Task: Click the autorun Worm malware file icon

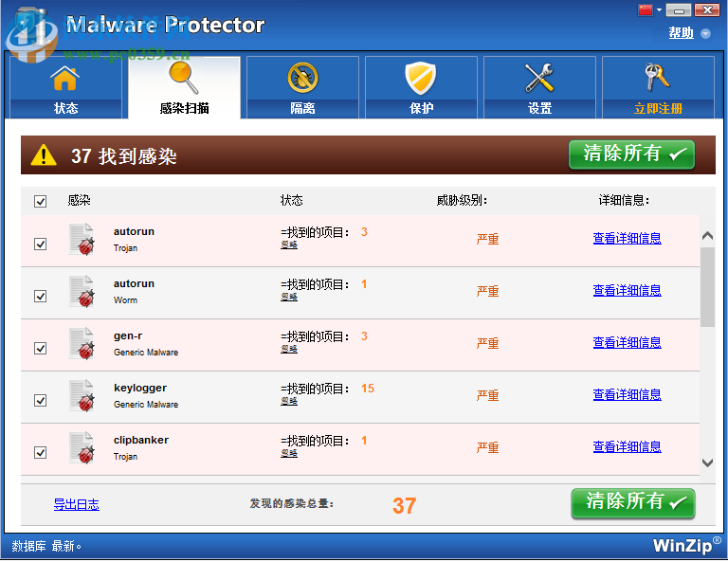Action: tap(82, 292)
